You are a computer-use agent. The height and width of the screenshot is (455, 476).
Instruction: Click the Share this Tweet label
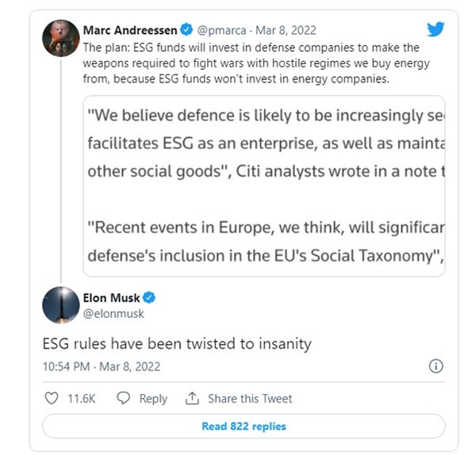pos(250,399)
